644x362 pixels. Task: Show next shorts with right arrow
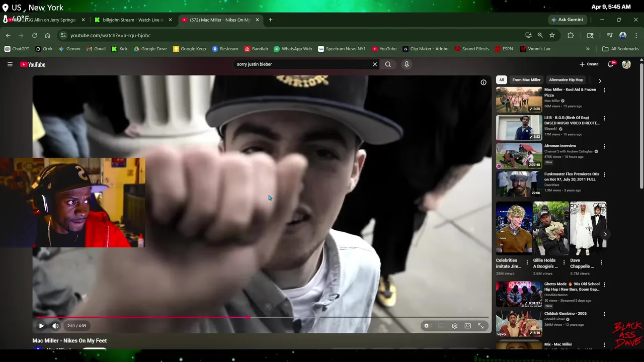click(x=605, y=234)
